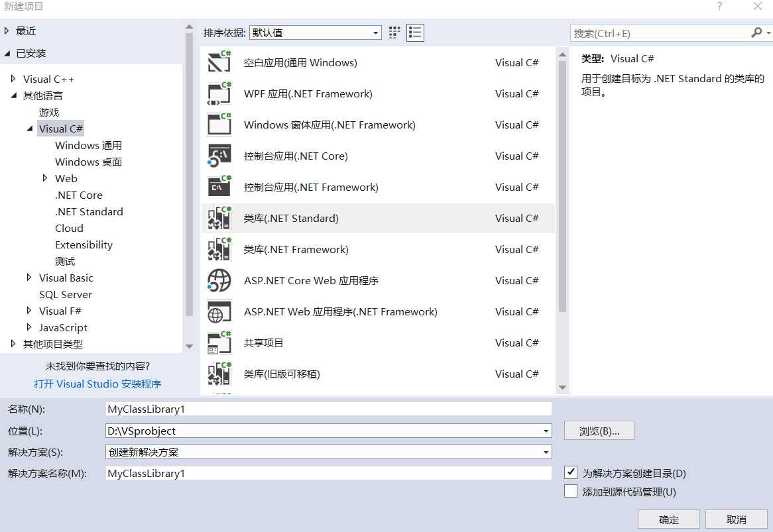The image size is (773, 532).
Task: Expand the JavaScript node
Action: pos(29,327)
